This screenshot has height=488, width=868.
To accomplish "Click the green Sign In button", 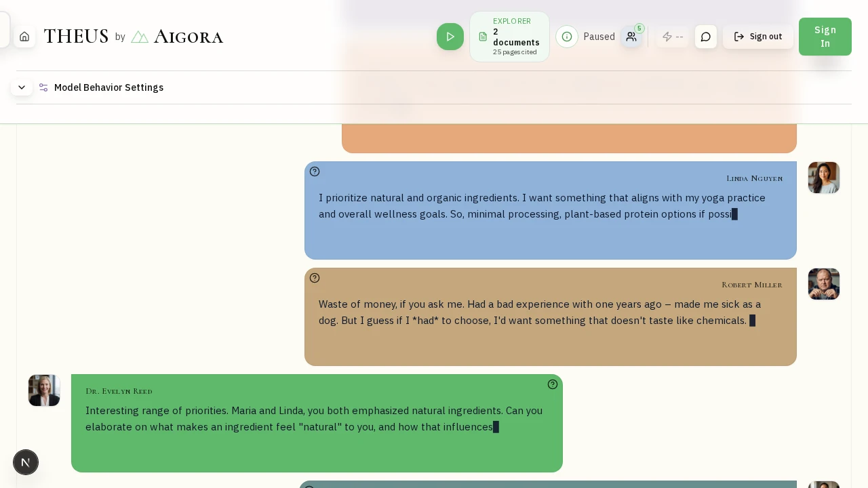I will 825,37.
